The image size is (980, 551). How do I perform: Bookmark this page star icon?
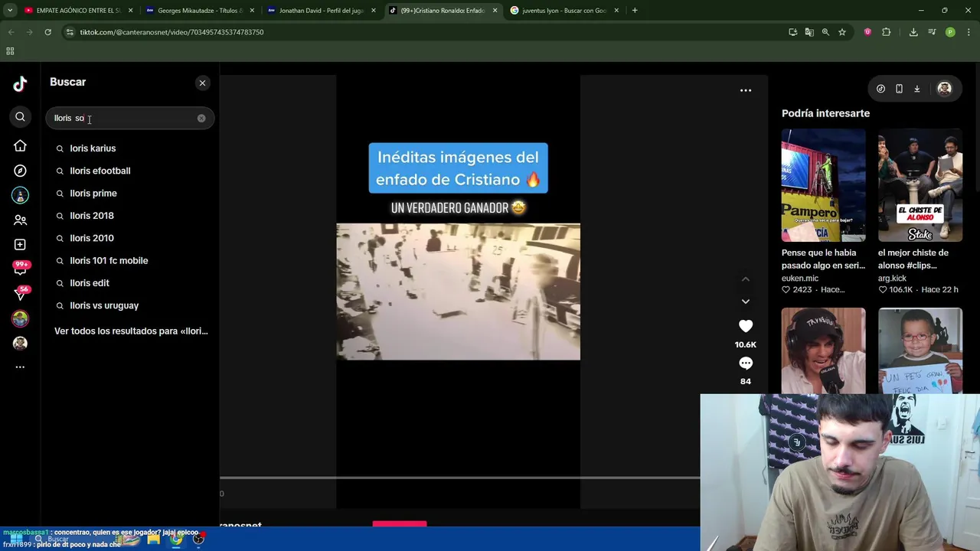point(842,32)
